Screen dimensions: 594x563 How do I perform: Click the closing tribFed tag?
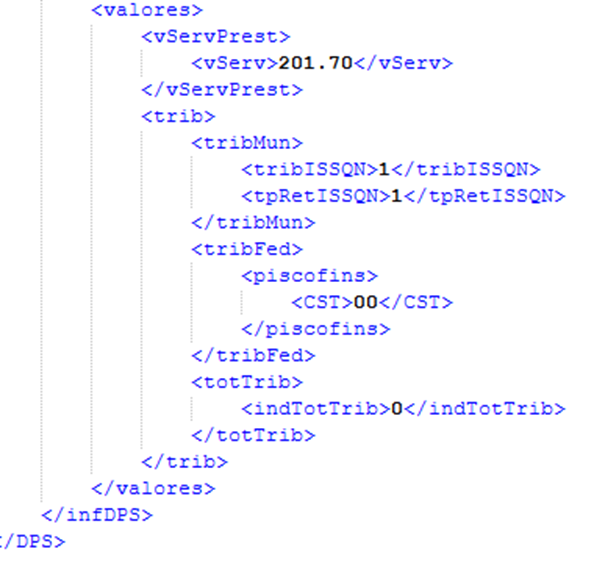253,355
